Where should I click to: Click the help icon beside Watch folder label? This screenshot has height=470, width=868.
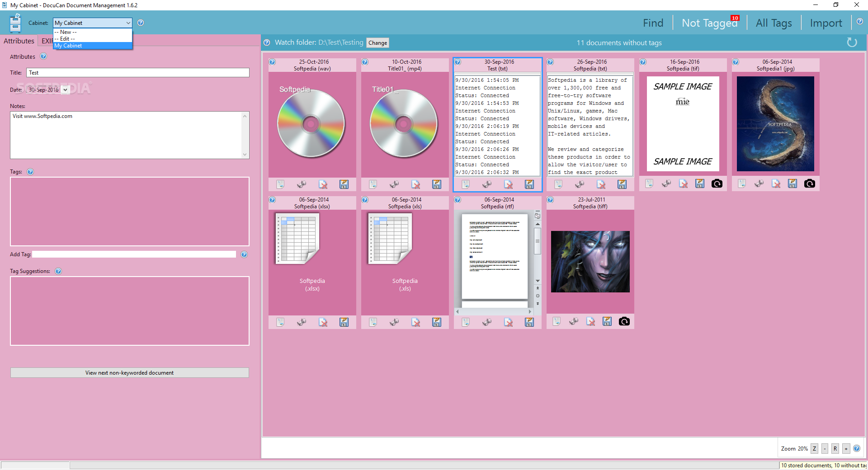pyautogui.click(x=267, y=42)
